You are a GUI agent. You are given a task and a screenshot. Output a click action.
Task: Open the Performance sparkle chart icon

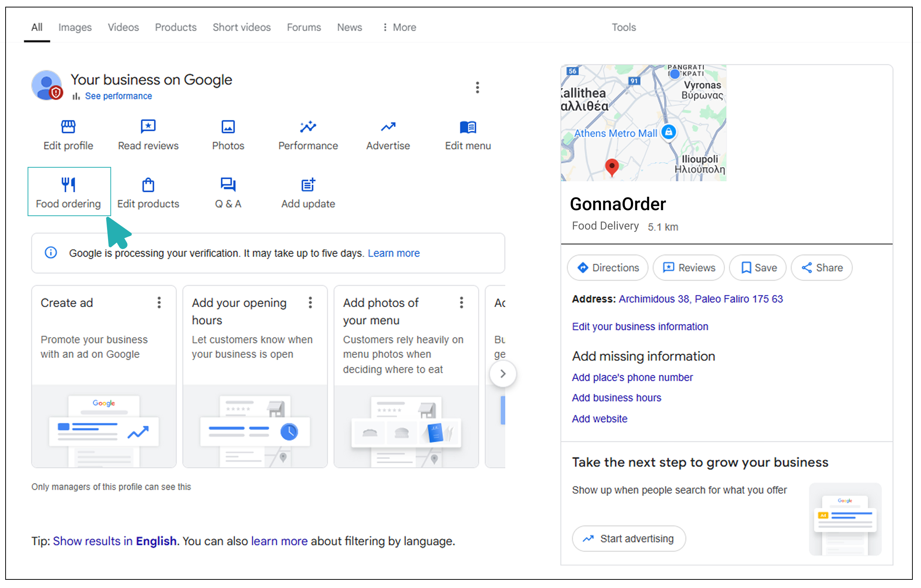(308, 127)
